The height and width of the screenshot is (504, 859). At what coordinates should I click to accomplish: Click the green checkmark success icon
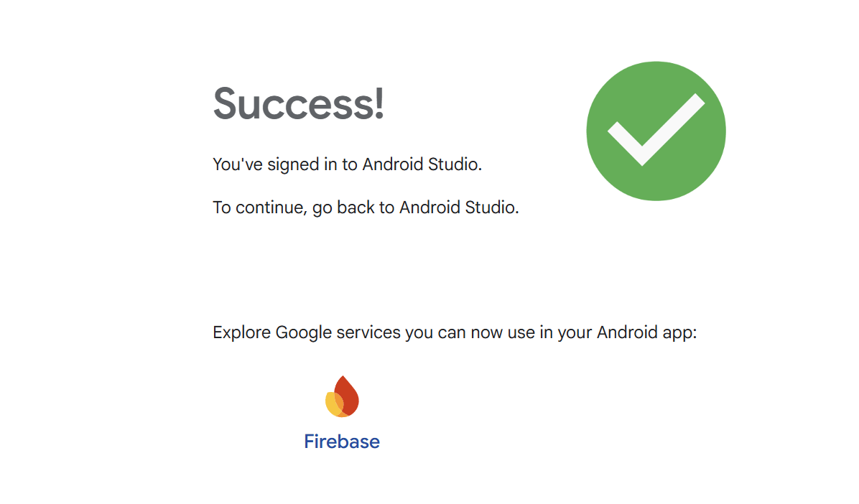655,130
